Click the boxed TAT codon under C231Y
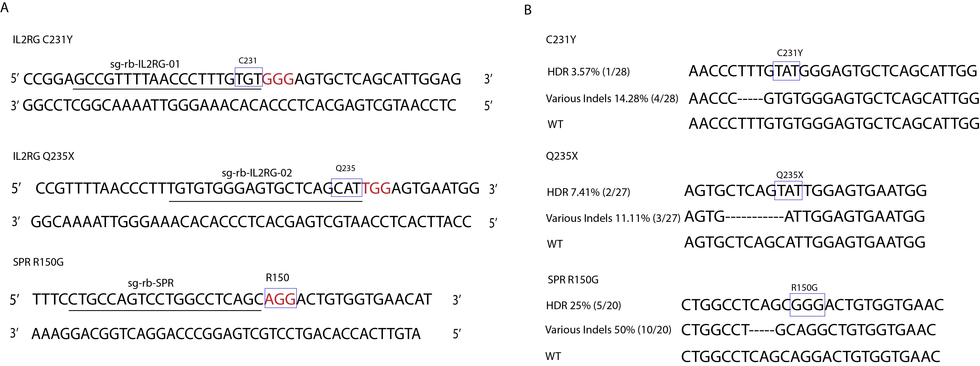Screen dimensions: 980x366 (x=786, y=71)
